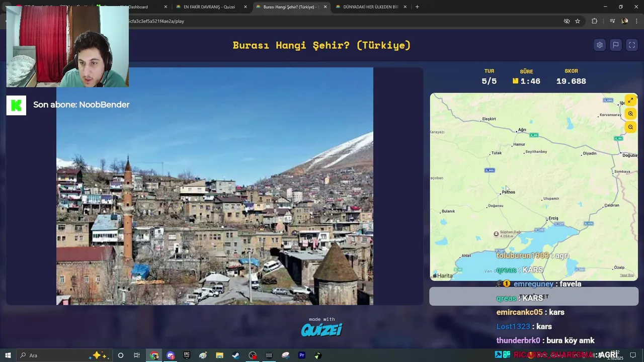Open Epic Games Launcher from taskbar

click(187, 355)
